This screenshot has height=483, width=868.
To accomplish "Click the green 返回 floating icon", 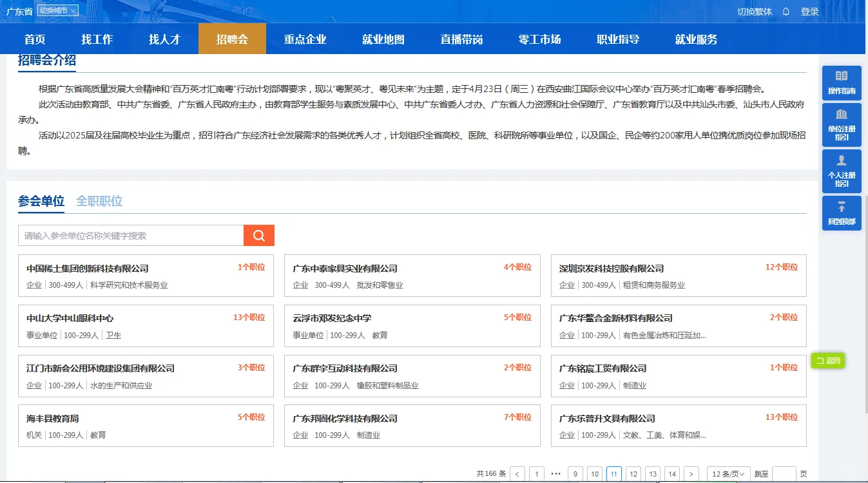I will click(827, 361).
